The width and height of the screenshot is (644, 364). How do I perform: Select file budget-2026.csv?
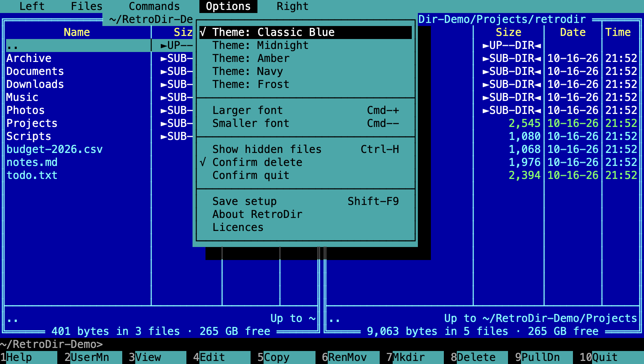pos(99,149)
